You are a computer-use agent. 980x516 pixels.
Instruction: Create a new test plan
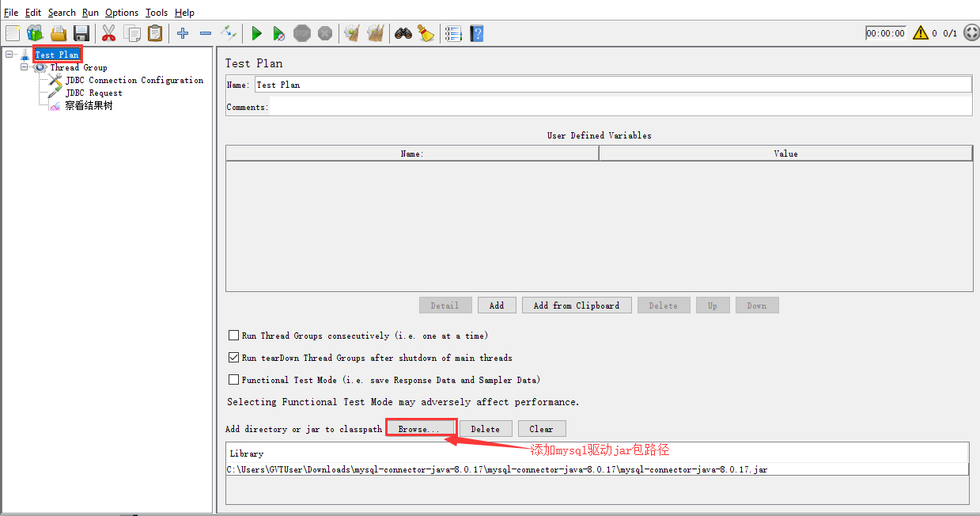13,33
